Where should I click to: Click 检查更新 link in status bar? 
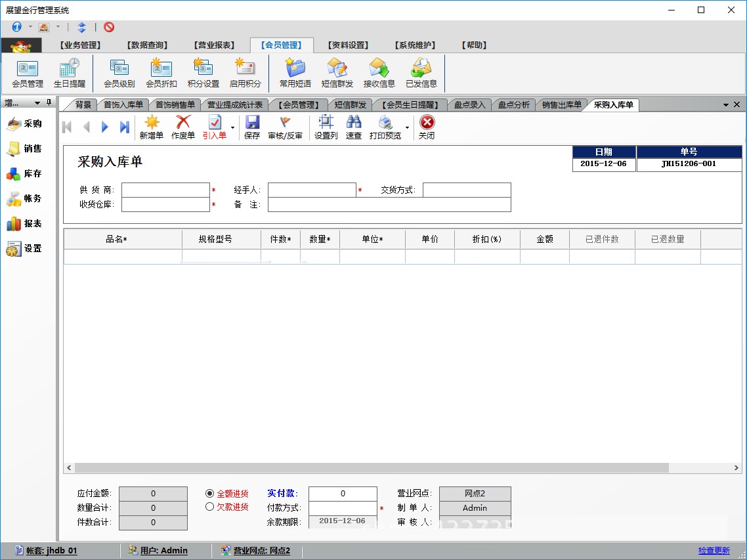[714, 551]
